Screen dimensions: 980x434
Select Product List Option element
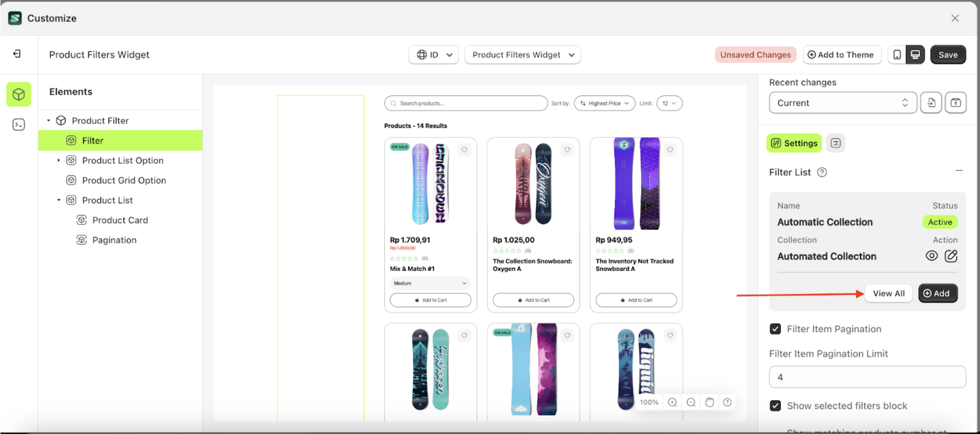pyautogui.click(x=123, y=160)
